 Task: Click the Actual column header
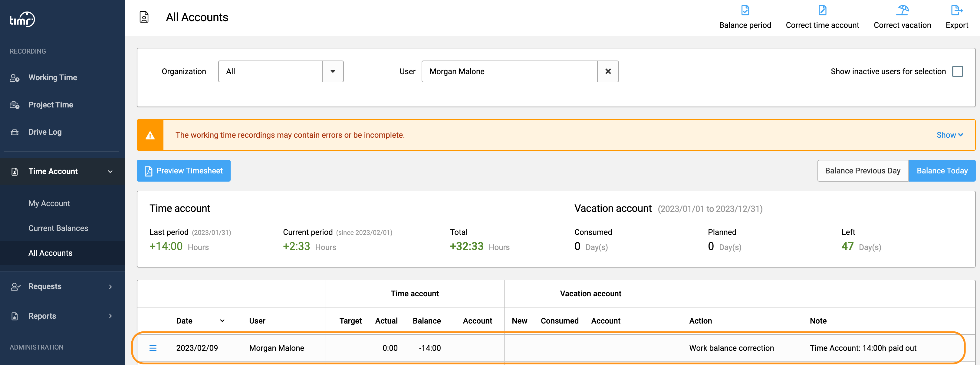(386, 321)
